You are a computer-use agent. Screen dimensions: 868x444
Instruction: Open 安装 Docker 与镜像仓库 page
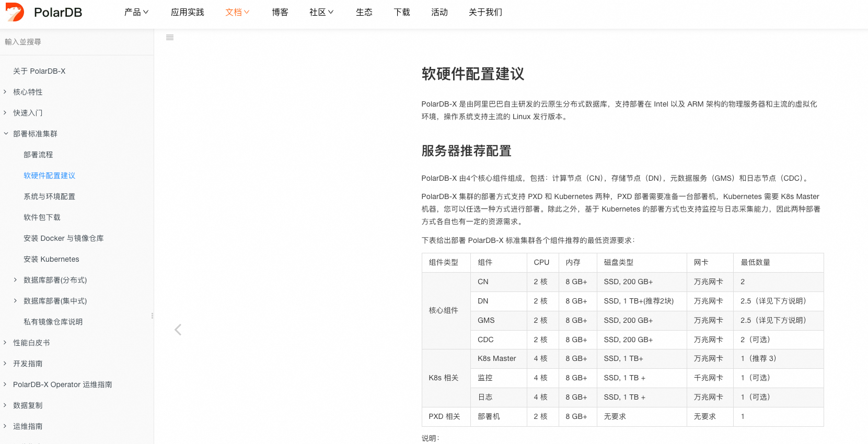point(63,238)
